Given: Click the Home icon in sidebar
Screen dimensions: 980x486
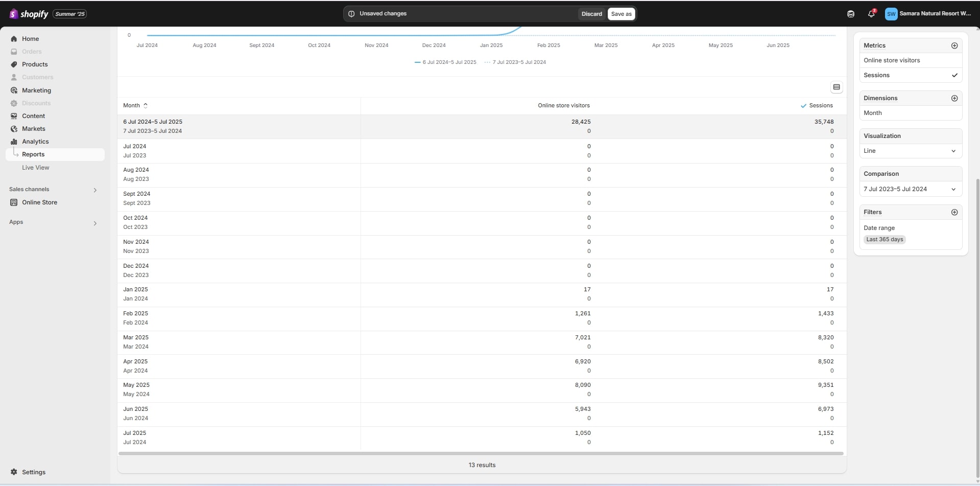Looking at the screenshot, I should tap(14, 39).
